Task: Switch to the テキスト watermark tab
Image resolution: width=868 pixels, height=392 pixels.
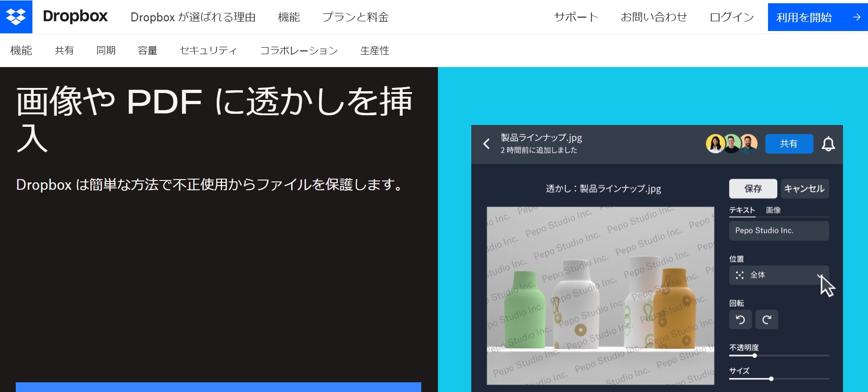Action: pyautogui.click(x=742, y=210)
